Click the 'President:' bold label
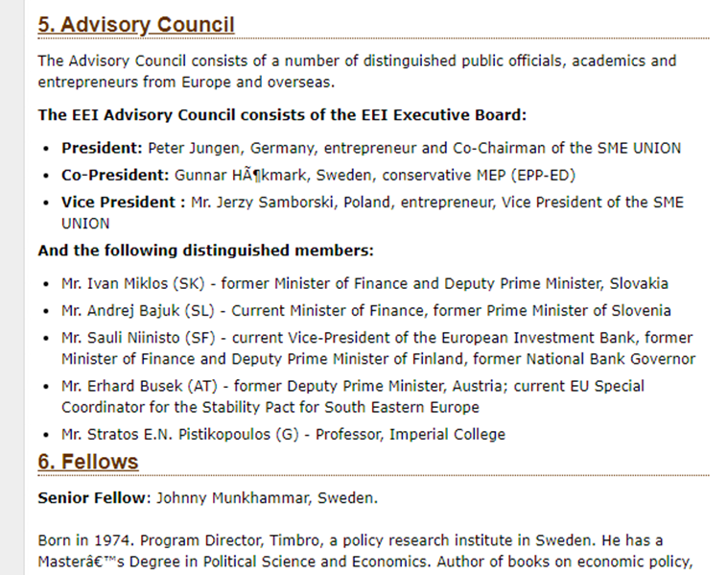Screen dimensions: 728x575 (x=102, y=148)
